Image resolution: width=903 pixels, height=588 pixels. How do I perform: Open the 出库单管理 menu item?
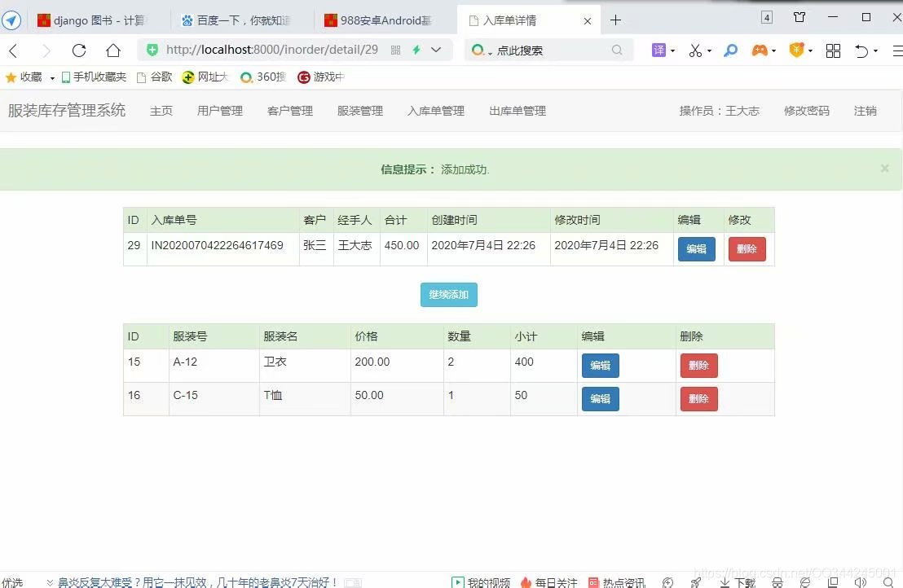point(517,111)
